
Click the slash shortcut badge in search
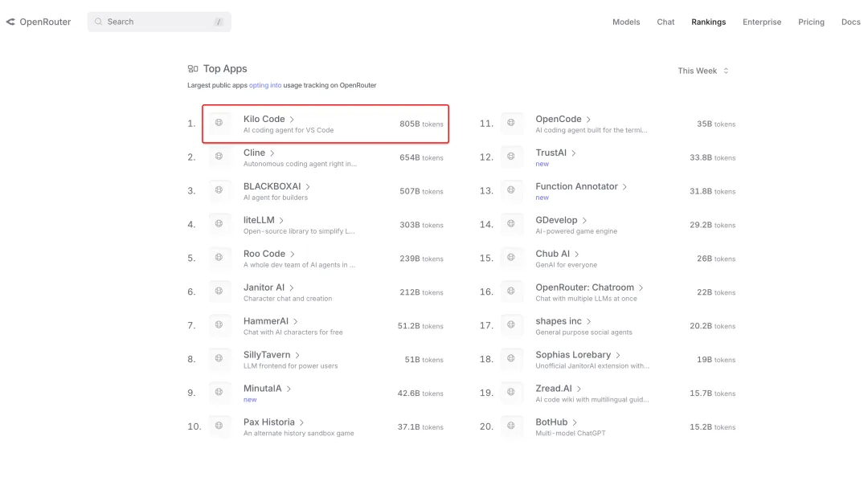click(219, 22)
